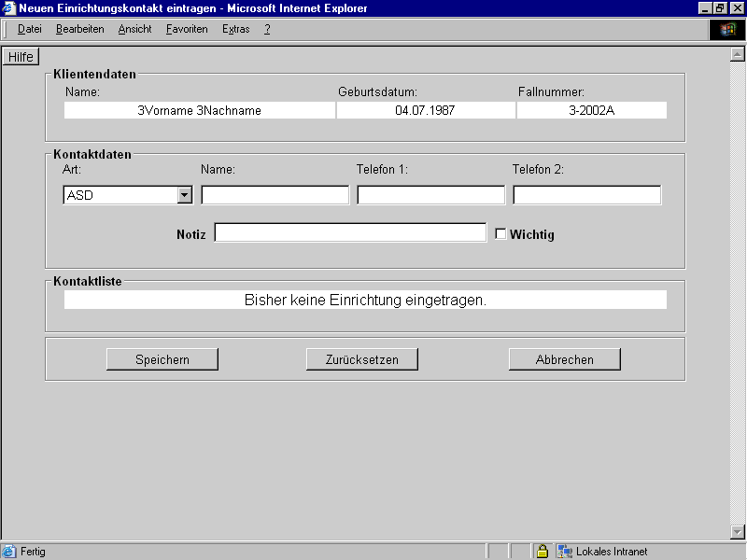747x560 pixels.
Task: Open the question mark help menu
Action: (x=267, y=29)
